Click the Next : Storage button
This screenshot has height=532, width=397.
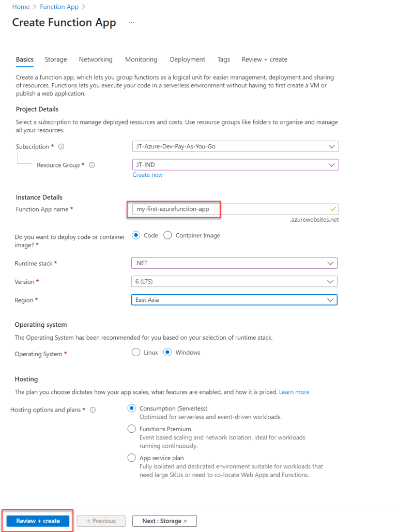pos(164,521)
